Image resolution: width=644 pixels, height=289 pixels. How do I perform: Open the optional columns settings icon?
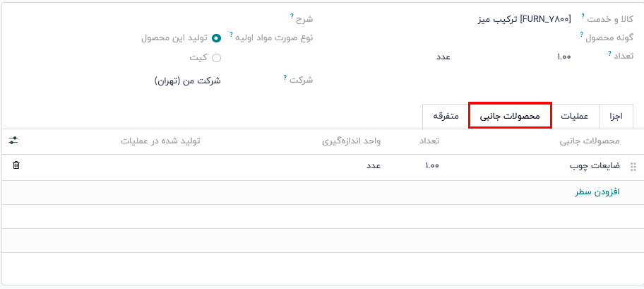coord(13,141)
